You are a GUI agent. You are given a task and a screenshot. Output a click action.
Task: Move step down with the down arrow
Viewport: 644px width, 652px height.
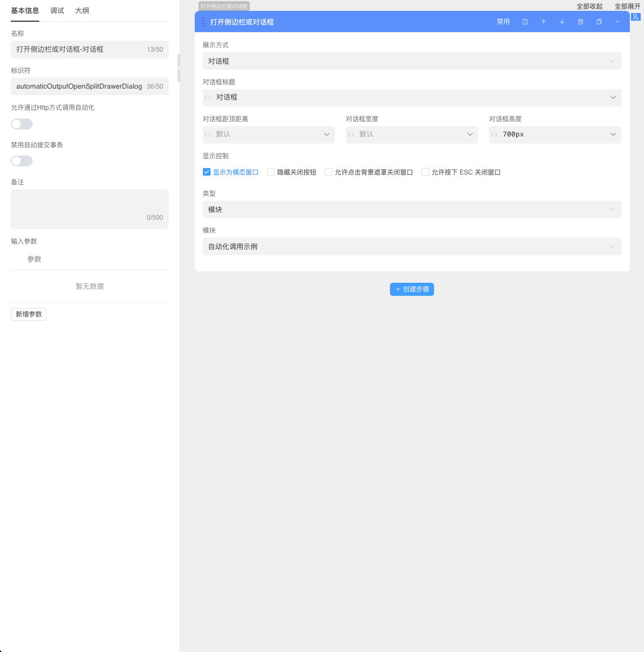coord(562,22)
